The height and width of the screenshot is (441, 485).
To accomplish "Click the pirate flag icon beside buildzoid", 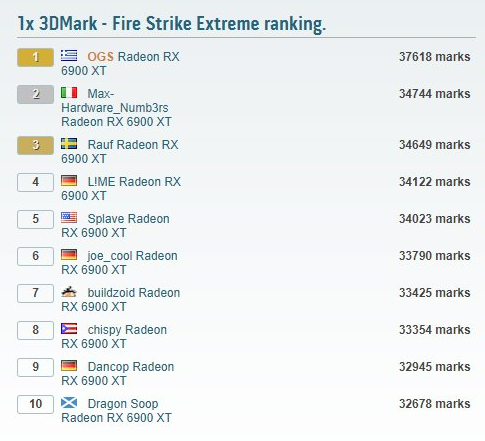I will tap(69, 292).
